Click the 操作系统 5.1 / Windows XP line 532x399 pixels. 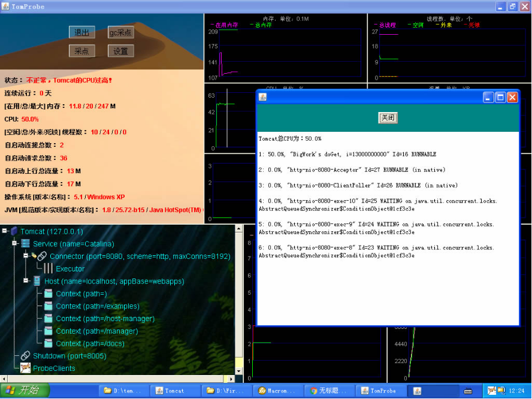click(x=65, y=197)
